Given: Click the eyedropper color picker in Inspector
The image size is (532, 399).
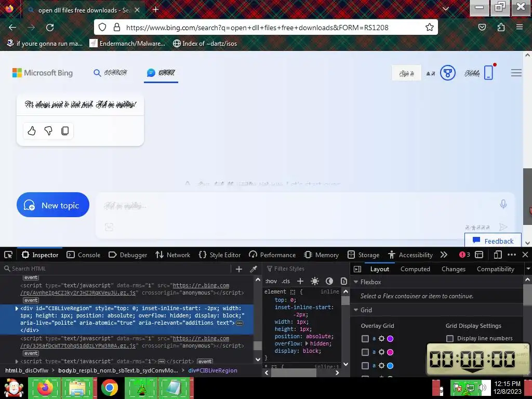Looking at the screenshot, I should [x=254, y=269].
